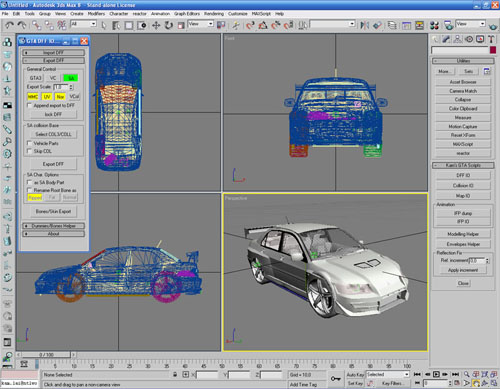The height and width of the screenshot is (389, 500).
Task: Open the MAXScript menu
Action: tap(261, 14)
